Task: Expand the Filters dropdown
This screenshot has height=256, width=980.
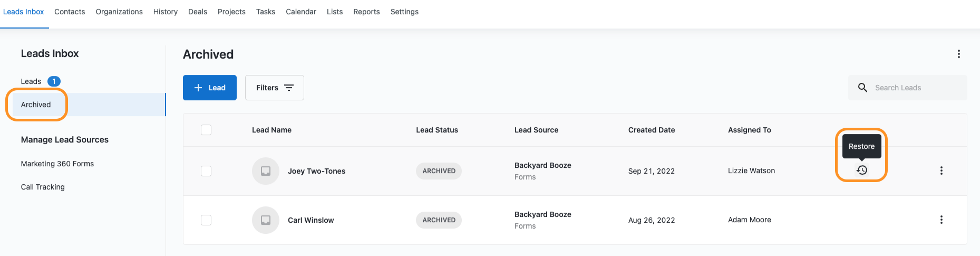Action: (x=274, y=88)
